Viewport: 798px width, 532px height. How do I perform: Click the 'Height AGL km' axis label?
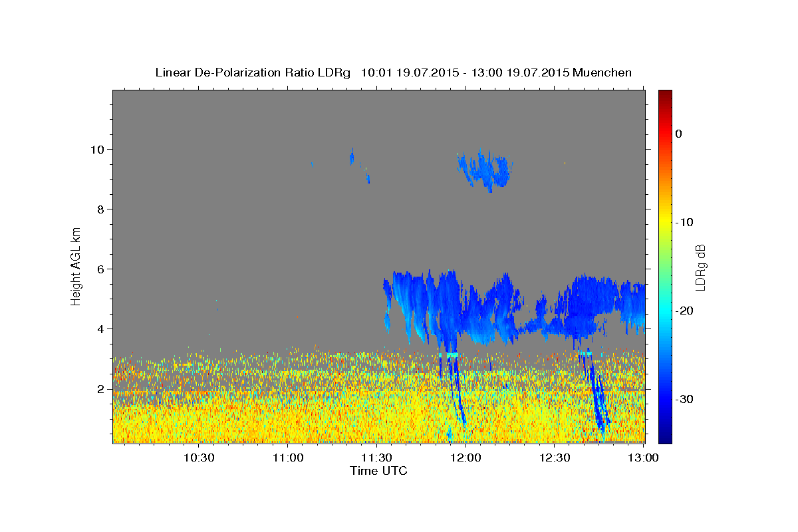click(x=76, y=265)
